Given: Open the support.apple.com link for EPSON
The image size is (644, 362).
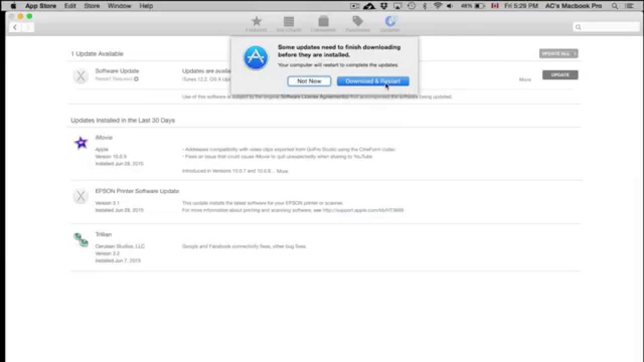Looking at the screenshot, I should [x=363, y=210].
